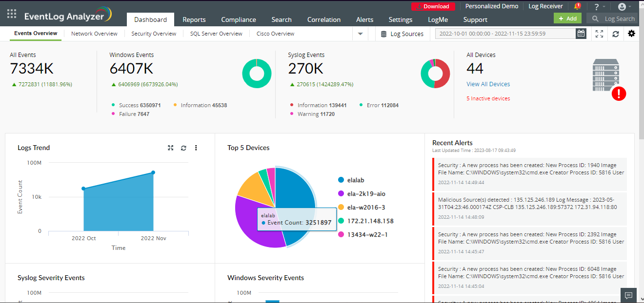This screenshot has width=644, height=303.
Task: Refresh the dashboard with the refresh icon
Action: pyautogui.click(x=616, y=34)
